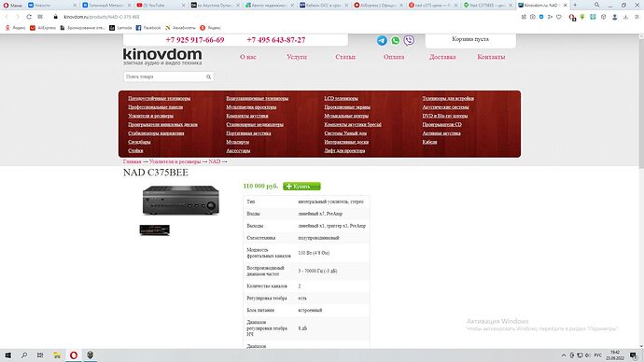
Task: Open the Услуги menu item
Action: tap(297, 57)
